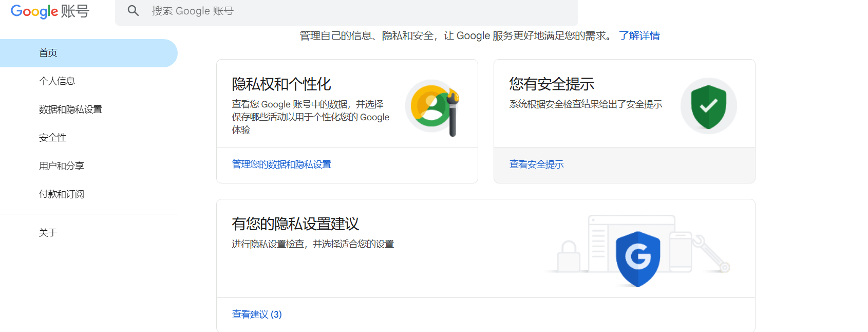Click the 查看您 Google 账号中的数据 description
The height and width of the screenshot is (332, 868).
point(311,117)
